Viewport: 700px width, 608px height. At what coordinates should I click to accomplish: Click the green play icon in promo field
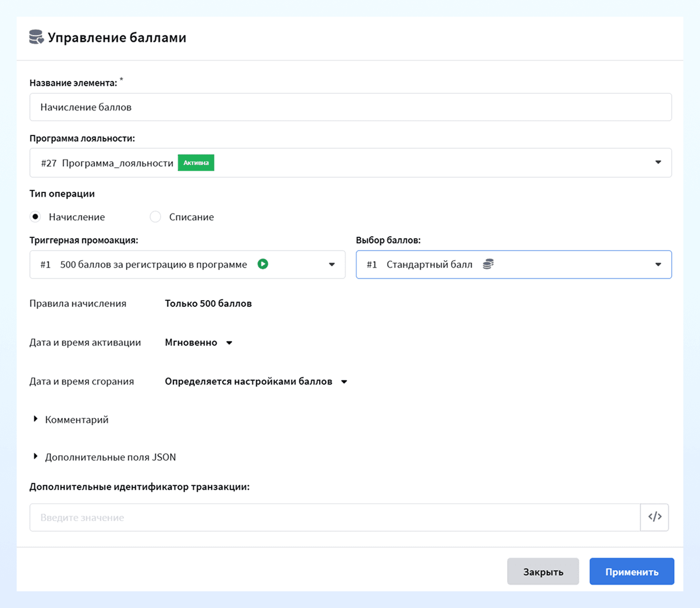pos(263,264)
